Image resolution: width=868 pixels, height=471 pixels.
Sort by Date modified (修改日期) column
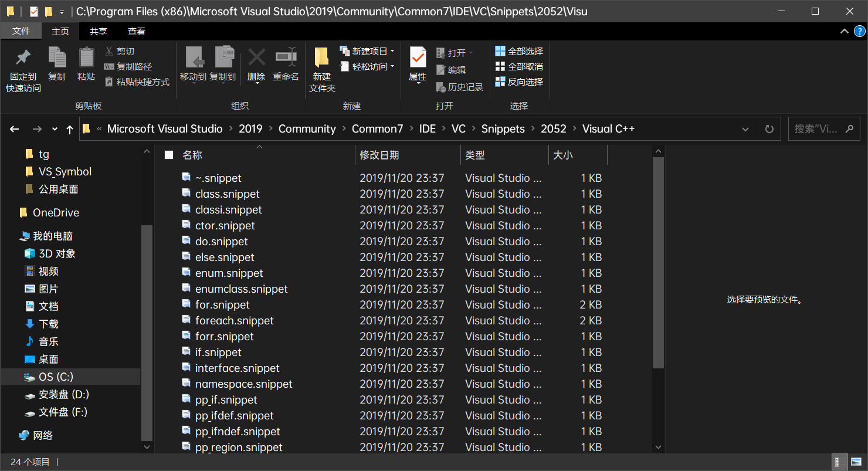(x=408, y=155)
